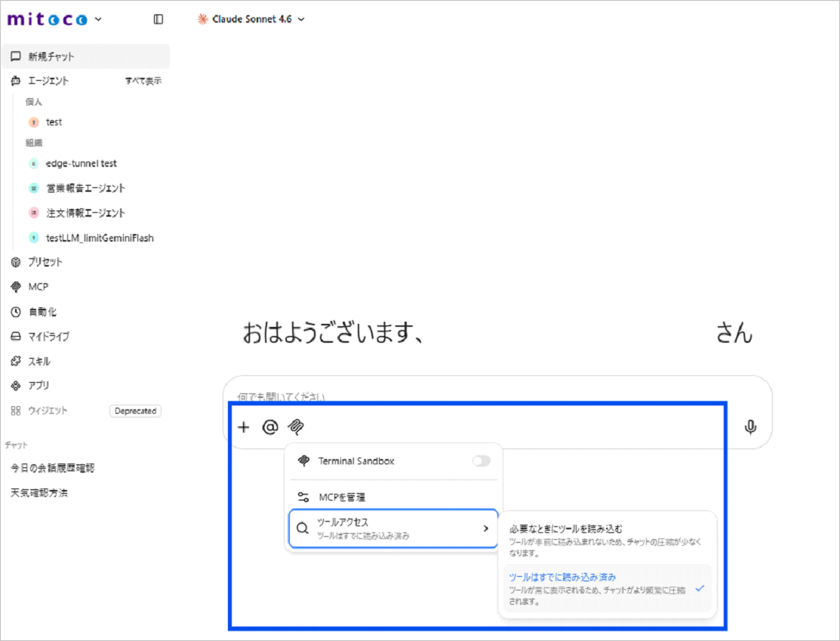Click the エージェント robot icon
The height and width of the screenshot is (641, 840).
(16, 81)
